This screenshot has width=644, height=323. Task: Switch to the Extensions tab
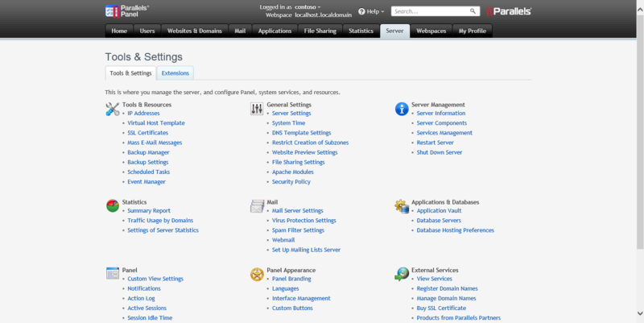[x=175, y=73]
